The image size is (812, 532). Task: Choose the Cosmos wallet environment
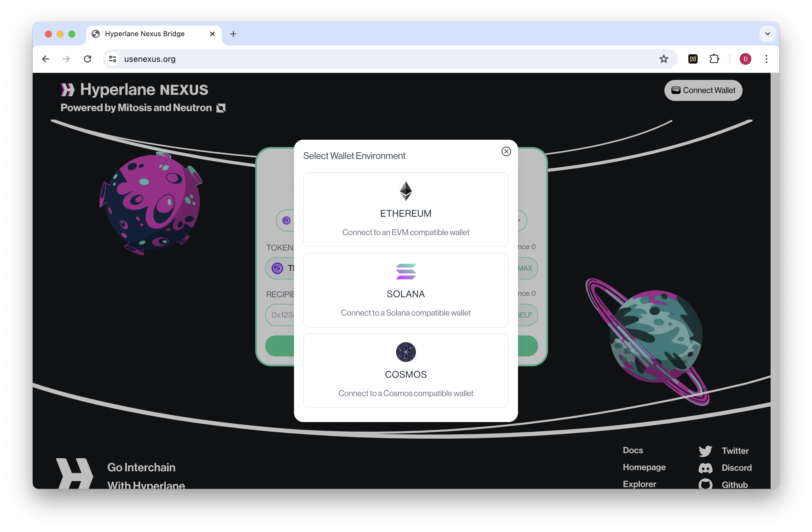point(406,370)
